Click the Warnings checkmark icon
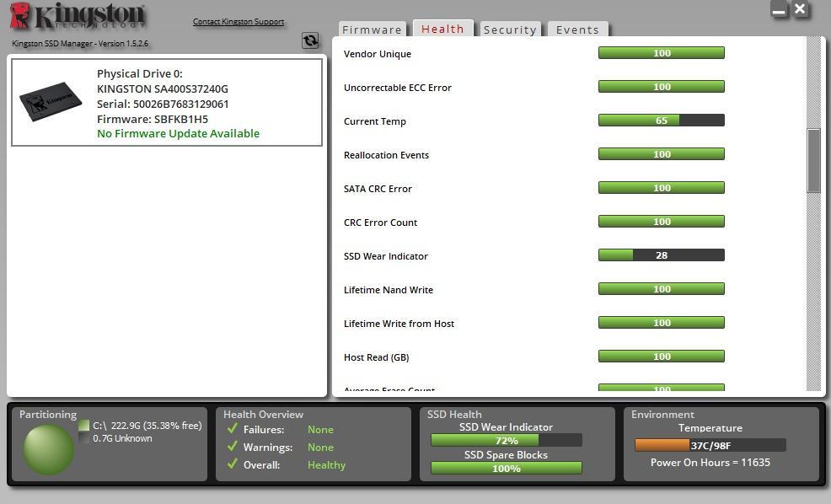The height and width of the screenshot is (504, 831). click(232, 446)
